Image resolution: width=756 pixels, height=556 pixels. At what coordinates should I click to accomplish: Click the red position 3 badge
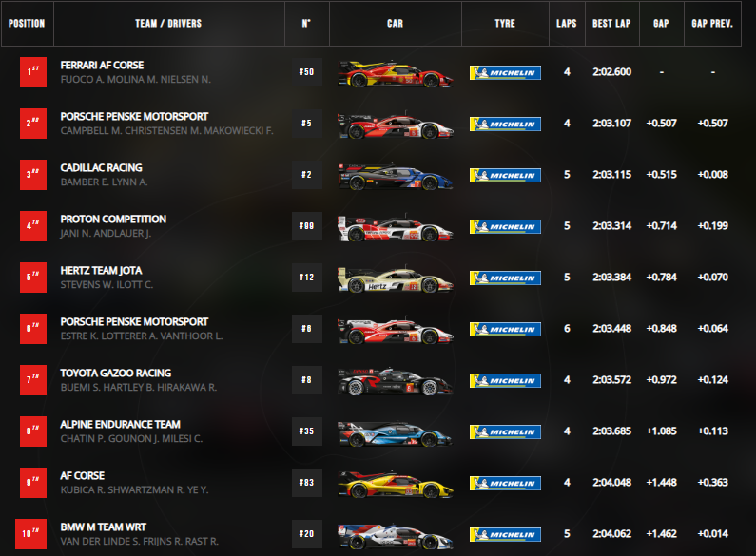[x=33, y=175]
